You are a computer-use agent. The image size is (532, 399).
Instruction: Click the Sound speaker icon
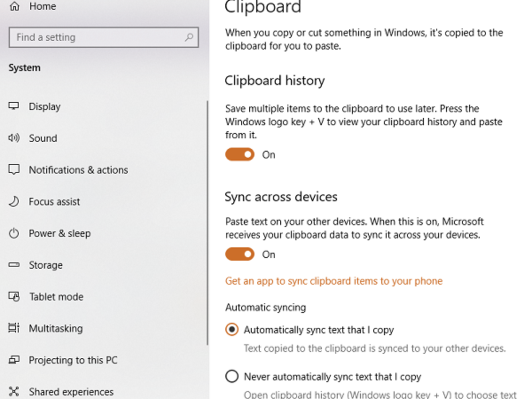pos(14,138)
